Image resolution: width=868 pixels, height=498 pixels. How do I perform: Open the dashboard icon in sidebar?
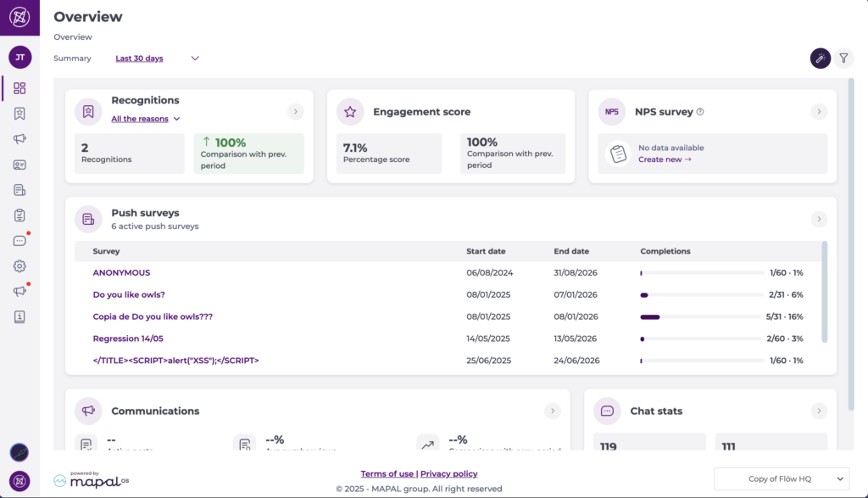pyautogui.click(x=19, y=88)
